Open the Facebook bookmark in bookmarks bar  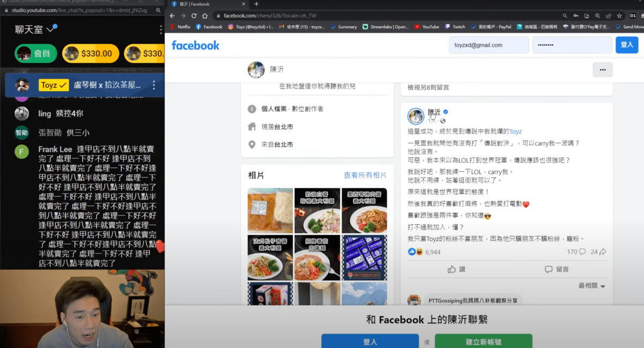209,27
